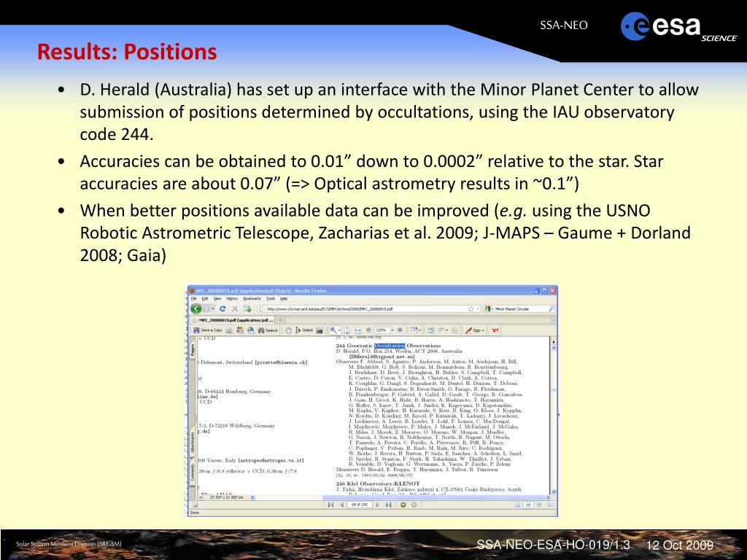This screenshot has height=560, width=747.
Task: Open the Help menu
Action: (x=284, y=298)
